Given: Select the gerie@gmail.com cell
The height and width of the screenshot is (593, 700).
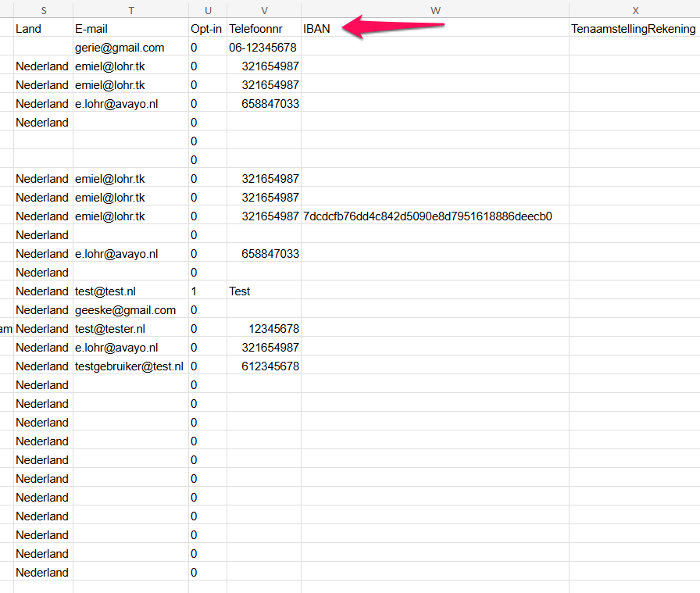Looking at the screenshot, I should 130,48.
